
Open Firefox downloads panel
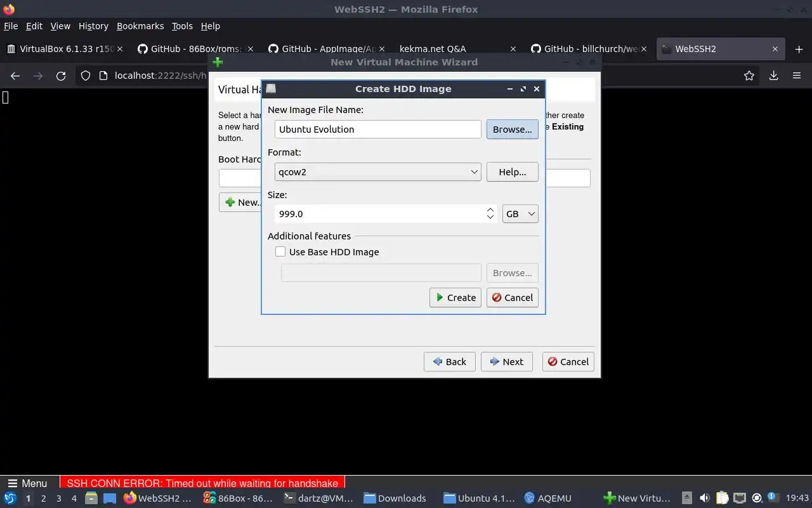(773, 76)
